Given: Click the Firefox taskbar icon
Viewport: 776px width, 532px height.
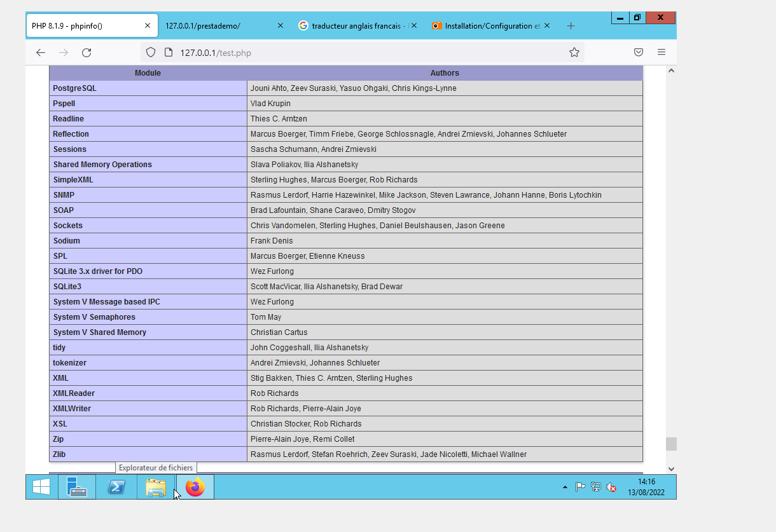Looking at the screenshot, I should [195, 487].
